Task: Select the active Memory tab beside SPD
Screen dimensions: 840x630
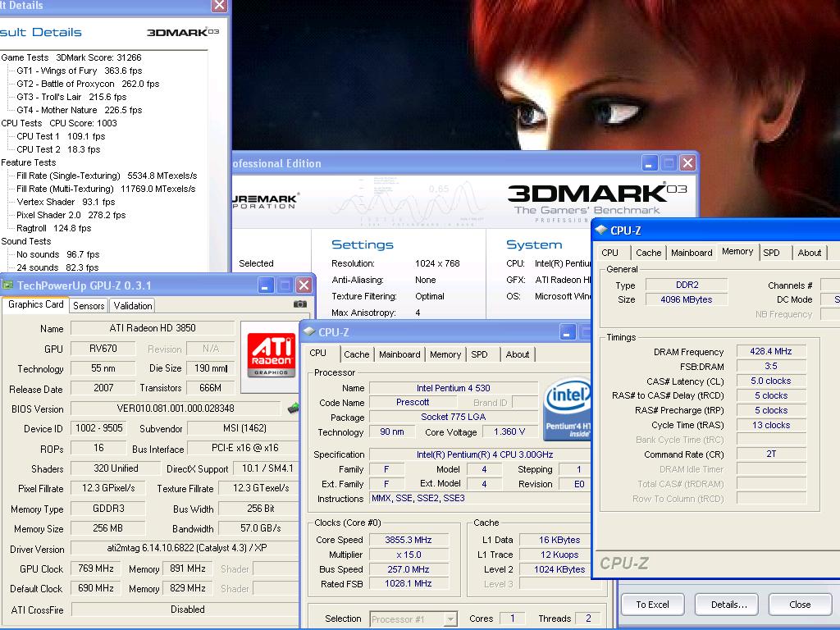Action: (737, 251)
